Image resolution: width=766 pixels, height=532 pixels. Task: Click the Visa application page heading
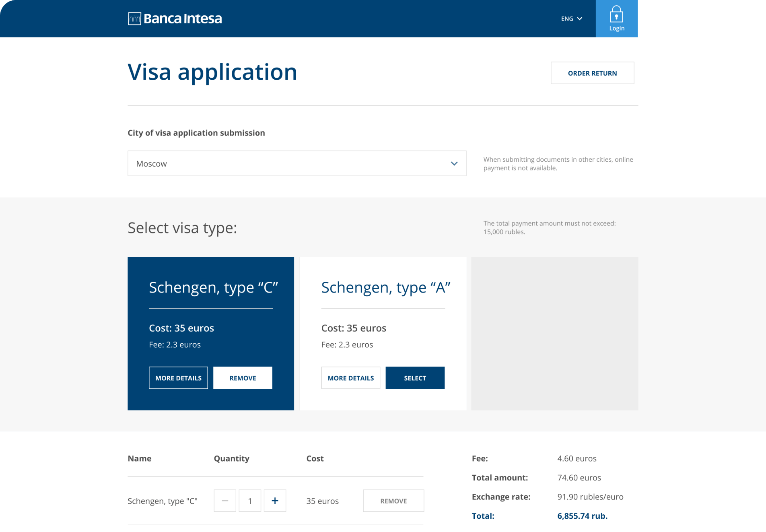[x=212, y=72]
